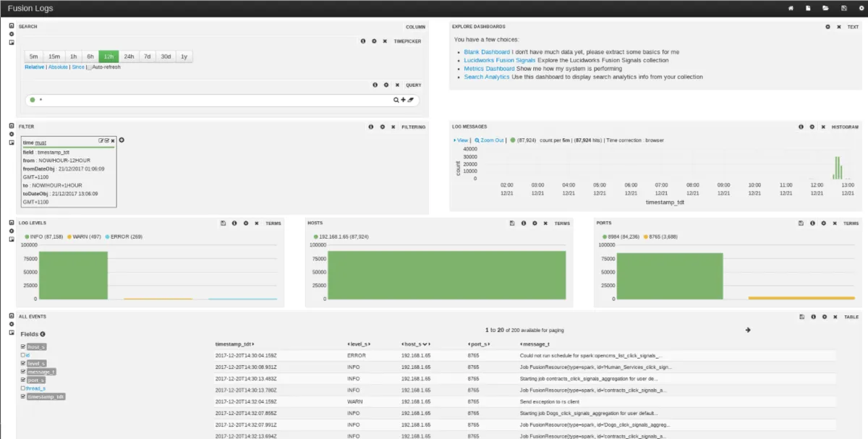The height and width of the screenshot is (439, 868).
Task: Uncheck the level_s field
Action: coord(22,363)
